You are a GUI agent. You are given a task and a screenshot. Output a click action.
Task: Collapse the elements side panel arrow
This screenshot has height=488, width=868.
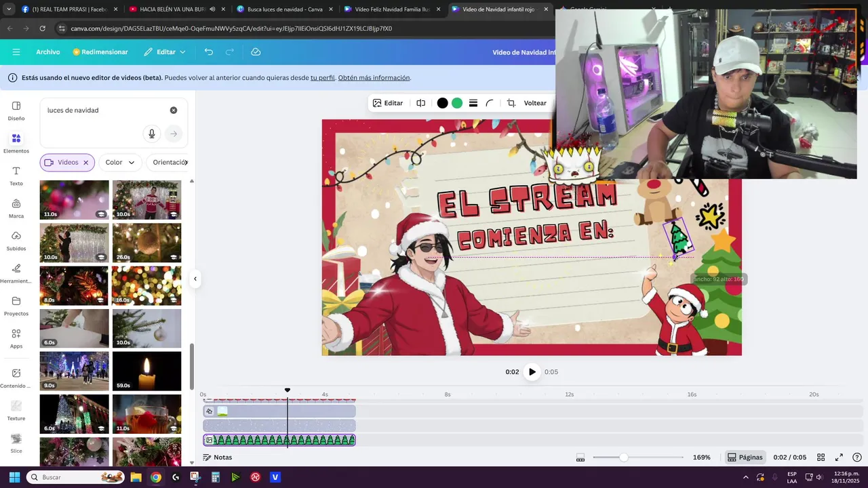coord(195,279)
